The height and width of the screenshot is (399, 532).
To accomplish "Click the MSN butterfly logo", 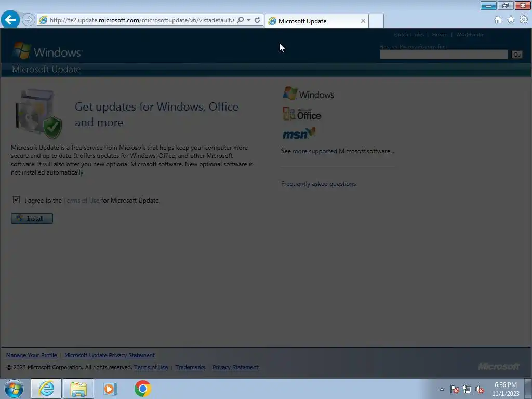I will (299, 134).
